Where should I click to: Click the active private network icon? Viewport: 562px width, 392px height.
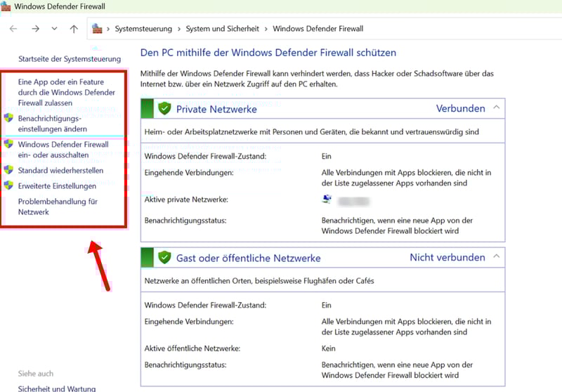point(327,200)
